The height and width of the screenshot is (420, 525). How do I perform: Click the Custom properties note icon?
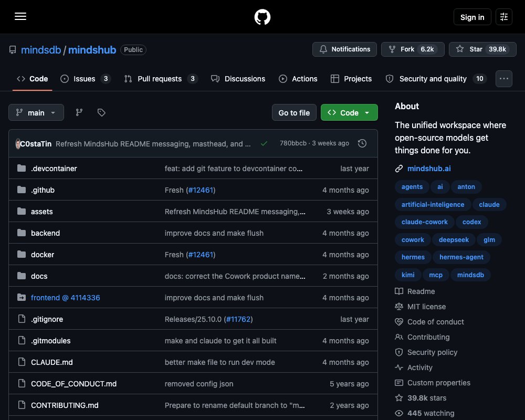click(399, 383)
